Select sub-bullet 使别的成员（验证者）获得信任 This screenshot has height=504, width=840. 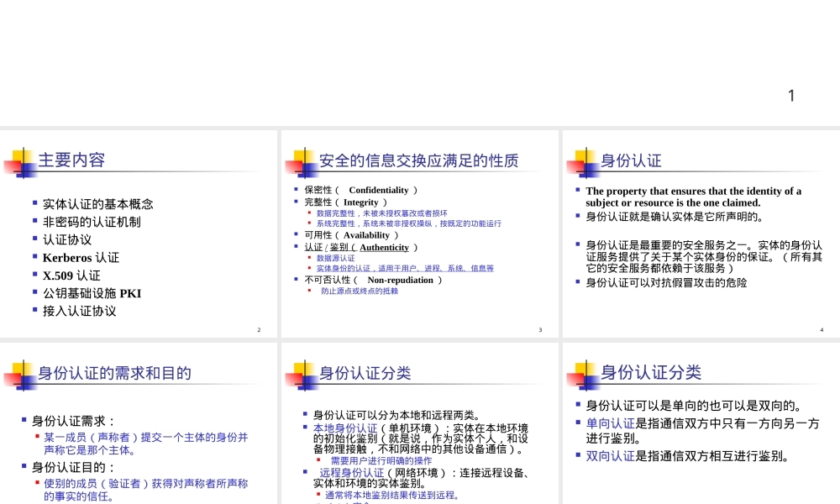click(145, 490)
